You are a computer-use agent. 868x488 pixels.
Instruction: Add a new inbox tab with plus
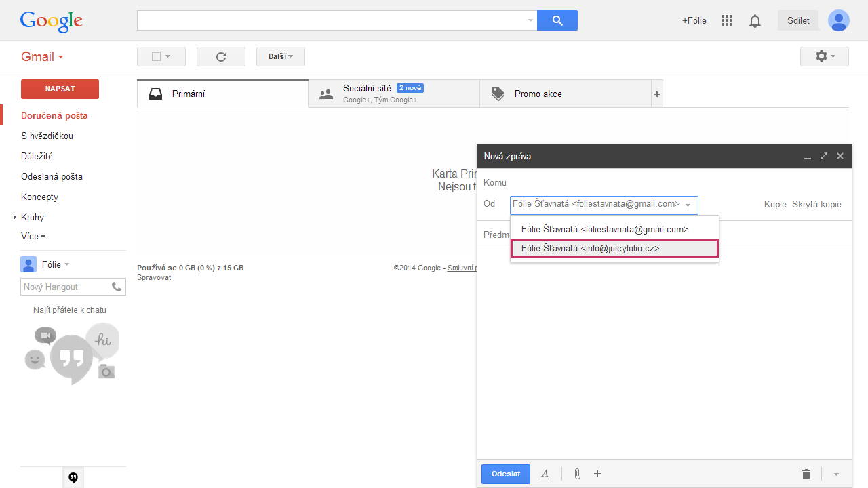656,94
